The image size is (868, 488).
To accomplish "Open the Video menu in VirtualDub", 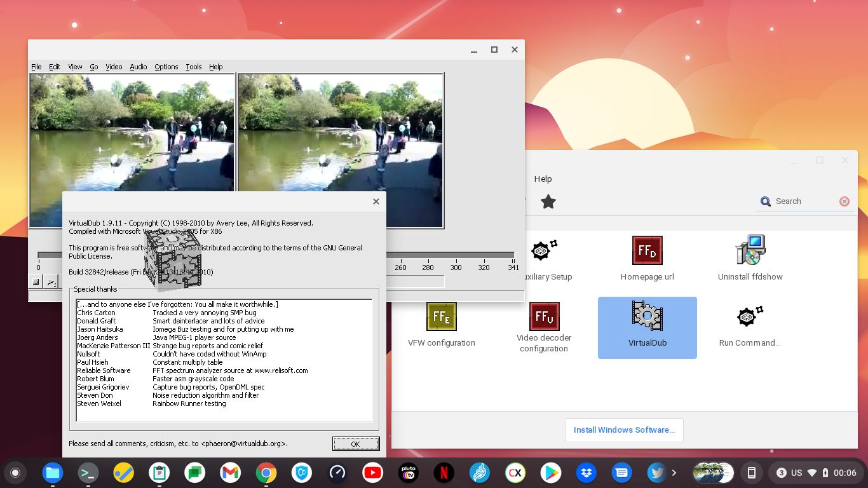I will (x=114, y=67).
